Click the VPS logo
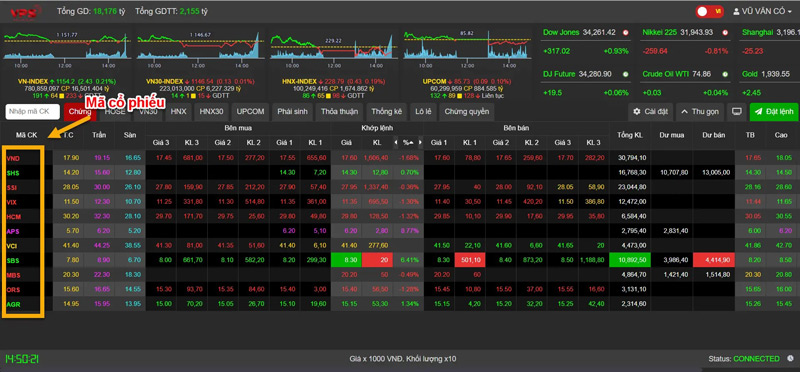Viewport: 800px width, 372px height. pos(25,12)
